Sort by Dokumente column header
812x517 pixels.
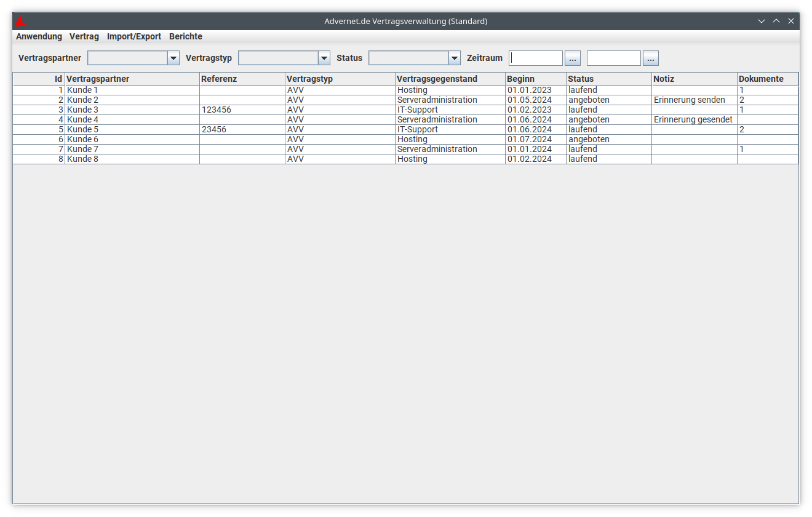pos(768,79)
